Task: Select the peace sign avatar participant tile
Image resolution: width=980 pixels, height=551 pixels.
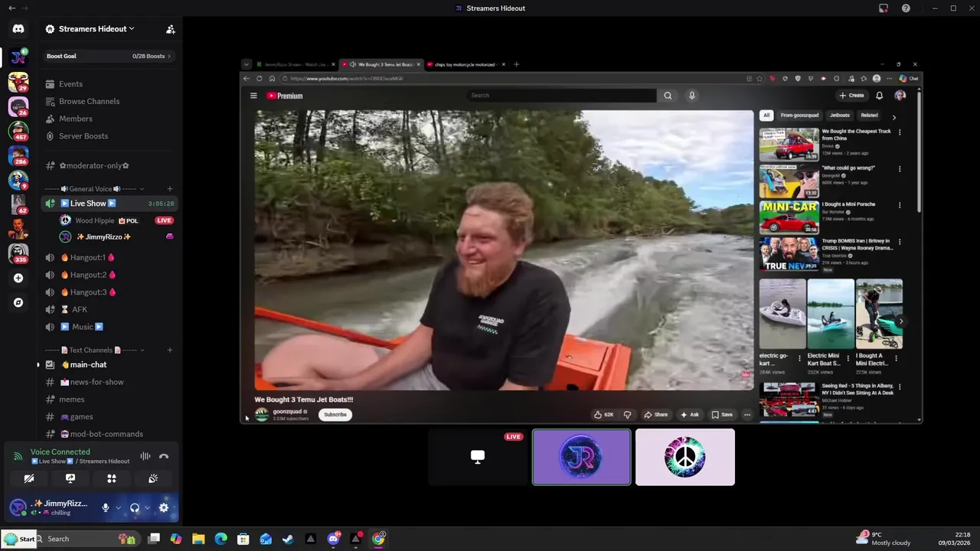Action: pos(685,457)
